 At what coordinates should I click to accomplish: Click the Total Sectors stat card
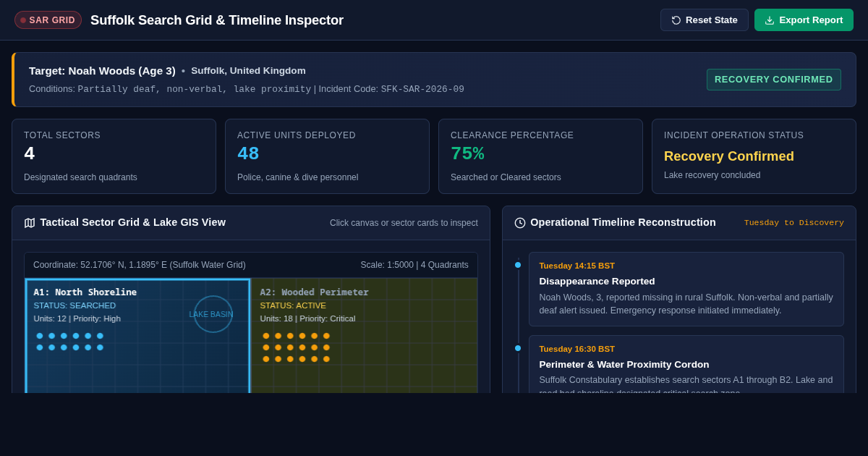coord(114,156)
